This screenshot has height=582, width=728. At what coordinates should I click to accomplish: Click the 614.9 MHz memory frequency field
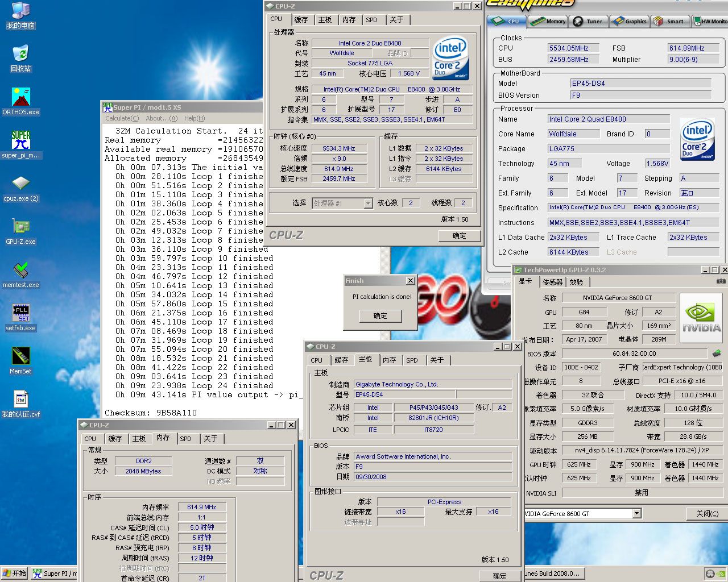[x=202, y=507]
